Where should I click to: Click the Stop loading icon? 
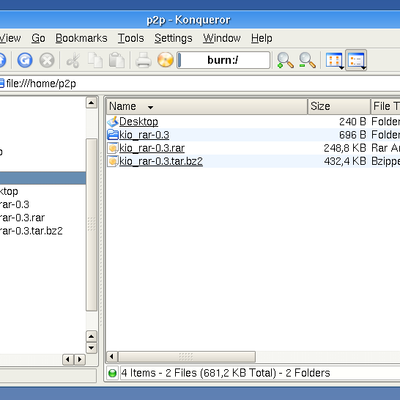47,60
